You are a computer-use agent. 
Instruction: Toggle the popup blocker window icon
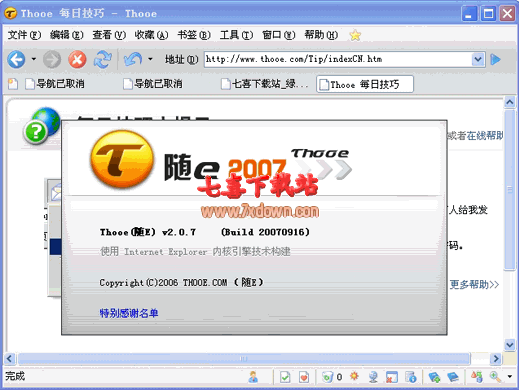(392, 377)
